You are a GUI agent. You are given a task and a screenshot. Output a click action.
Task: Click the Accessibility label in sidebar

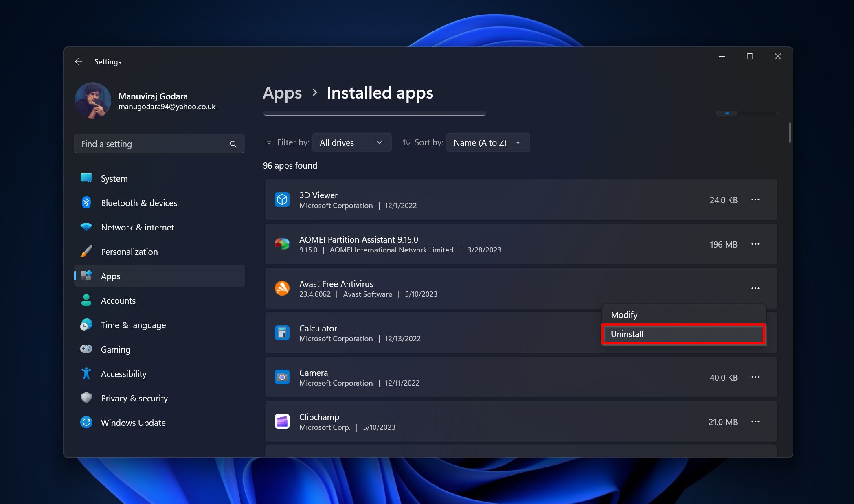tap(123, 374)
